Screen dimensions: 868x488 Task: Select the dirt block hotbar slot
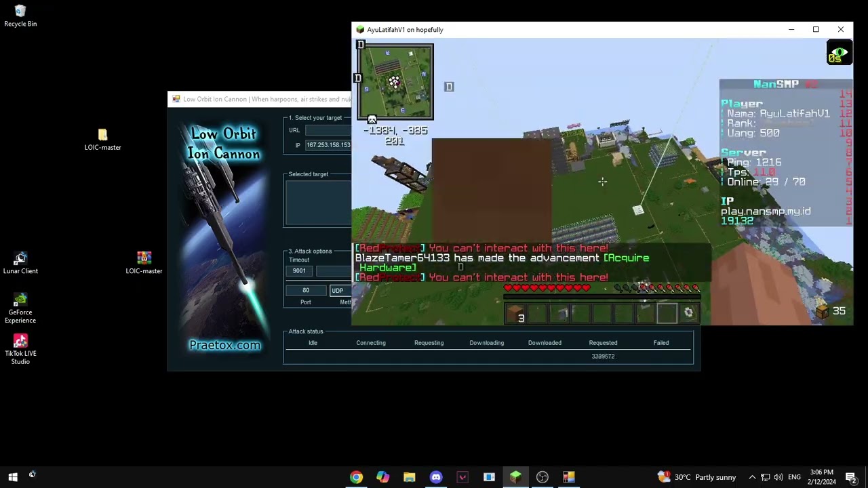(x=516, y=312)
